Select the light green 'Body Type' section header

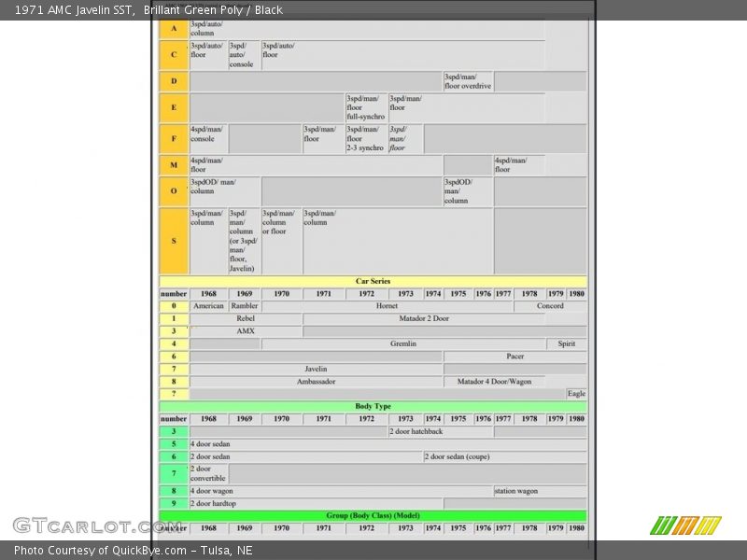(x=373, y=406)
